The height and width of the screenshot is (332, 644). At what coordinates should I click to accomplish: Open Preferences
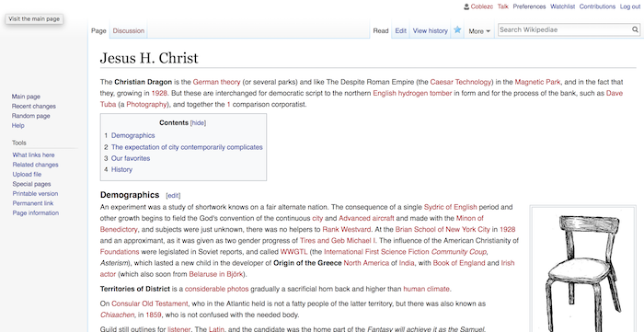pyautogui.click(x=529, y=6)
